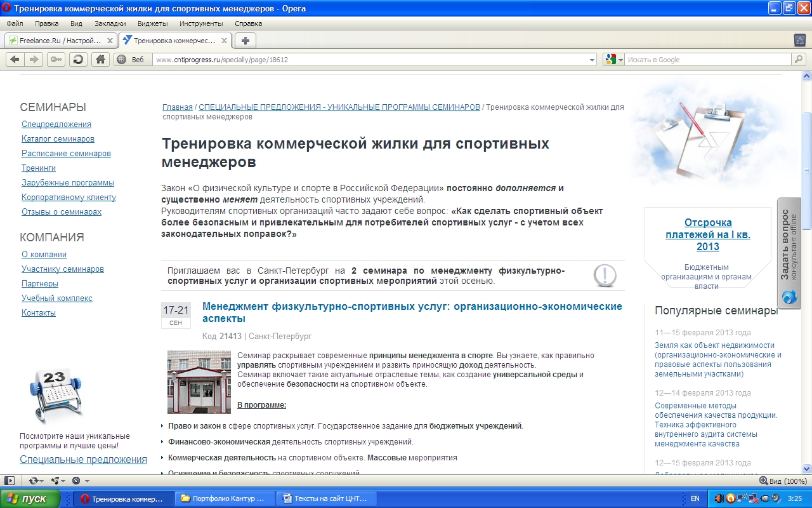Switch to 'Тексты на сайт ЦНТ' Word taskbar button
This screenshot has width=812, height=508.
tap(327, 498)
